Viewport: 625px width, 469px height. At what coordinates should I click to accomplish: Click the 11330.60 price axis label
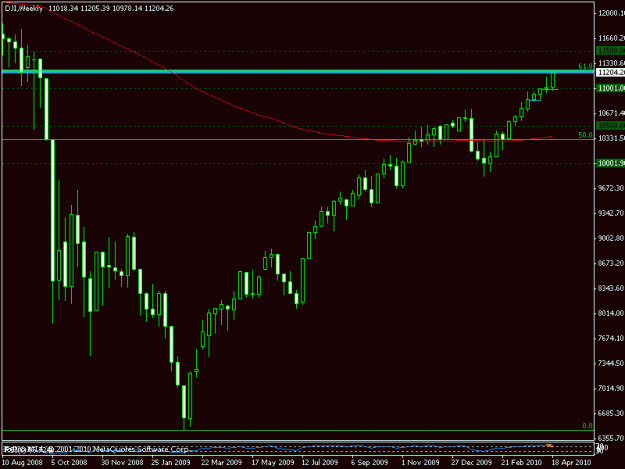(x=611, y=63)
